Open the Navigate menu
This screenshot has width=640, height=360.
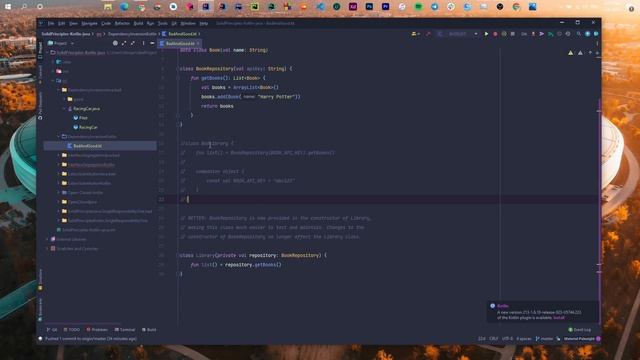pyautogui.click(x=89, y=24)
